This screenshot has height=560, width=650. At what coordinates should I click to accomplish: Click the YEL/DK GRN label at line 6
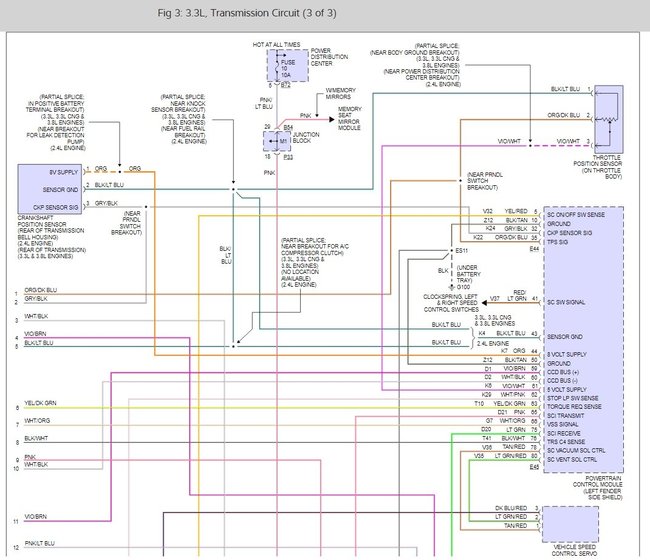40,403
